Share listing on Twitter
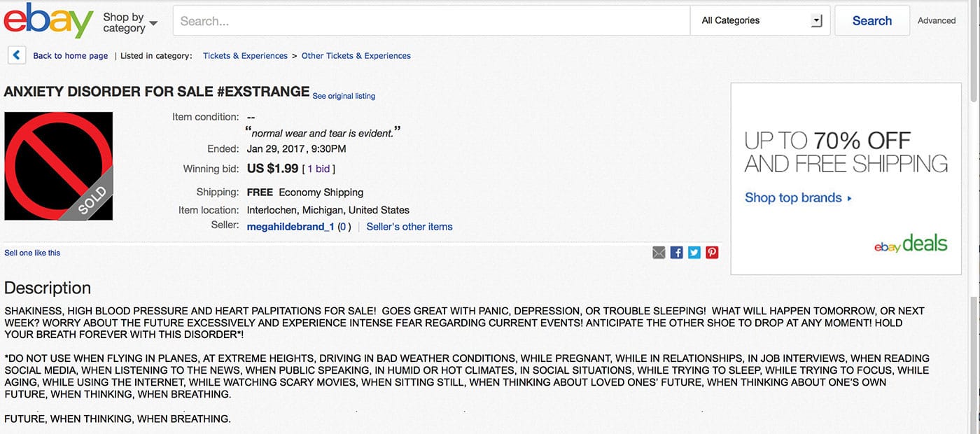Viewport: 980px width, 434px height. (x=694, y=253)
